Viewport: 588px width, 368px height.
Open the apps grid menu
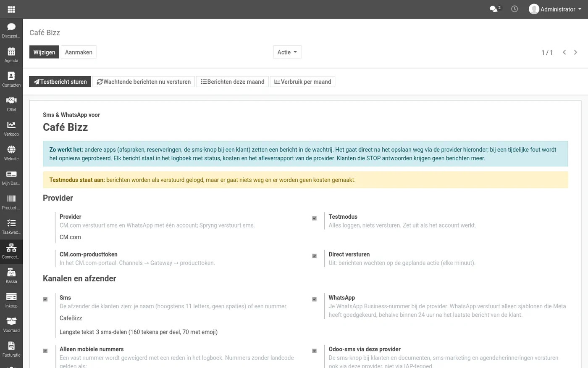coord(11,9)
